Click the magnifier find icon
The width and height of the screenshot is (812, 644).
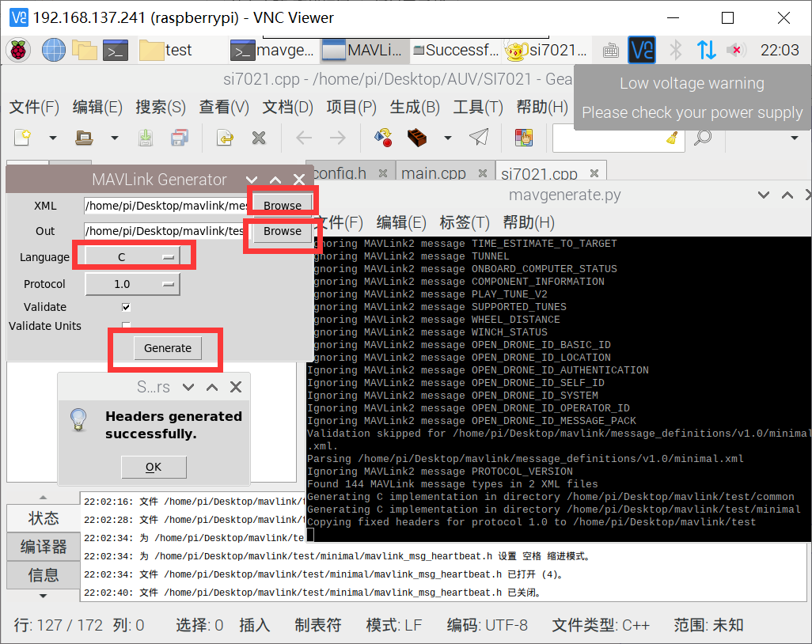coord(703,138)
